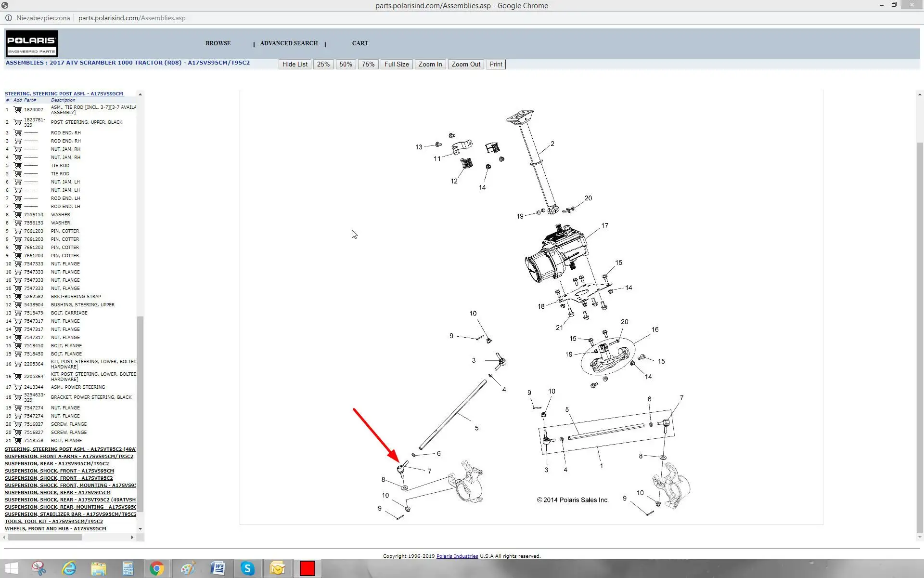Click the Polaris Engineered Parts logo
Screen dimensions: 924x578
(32, 44)
